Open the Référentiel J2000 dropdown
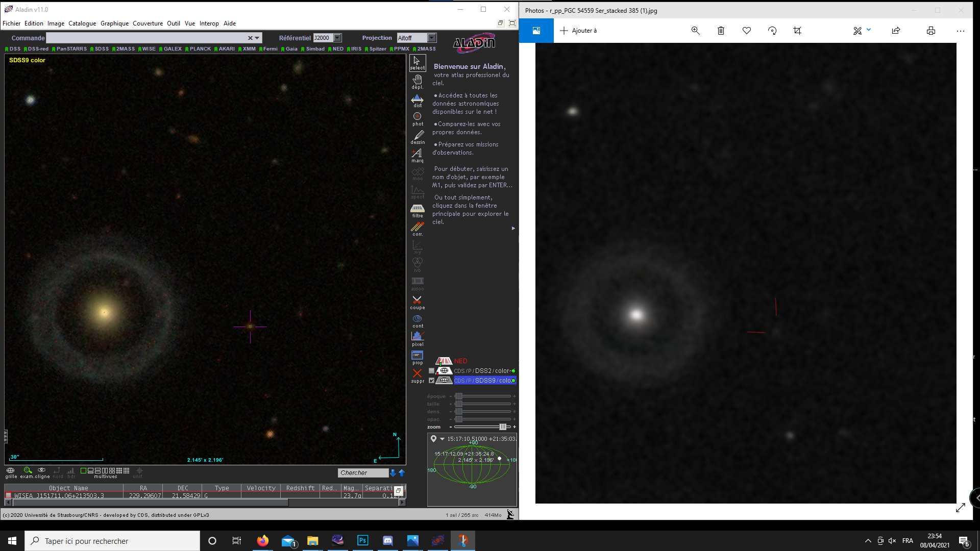This screenshot has height=551, width=980. click(x=337, y=38)
